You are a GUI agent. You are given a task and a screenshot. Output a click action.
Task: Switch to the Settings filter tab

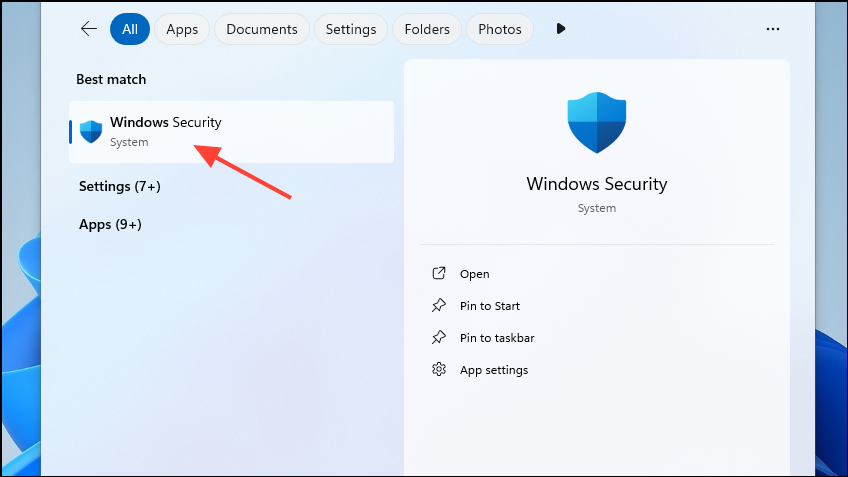click(351, 29)
